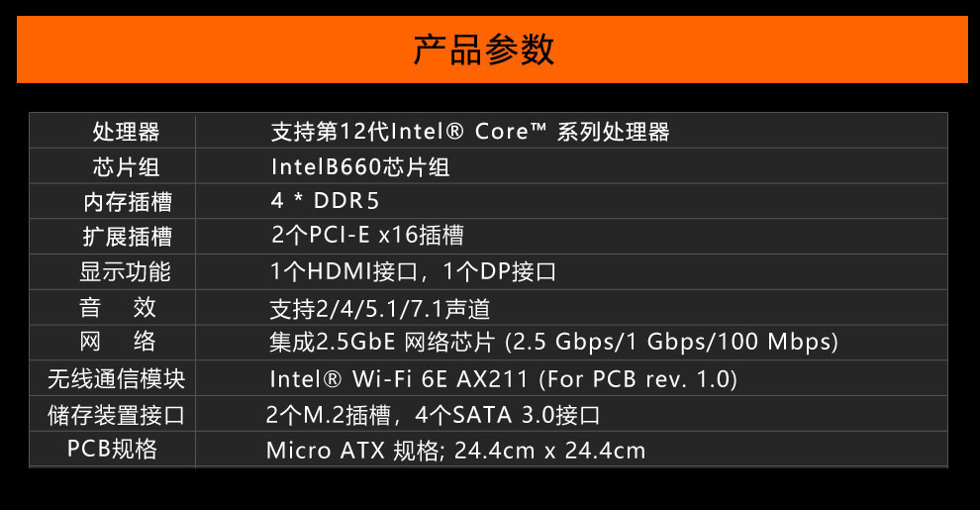Select the 芯片组 row label
The image size is (980, 510).
tap(127, 167)
